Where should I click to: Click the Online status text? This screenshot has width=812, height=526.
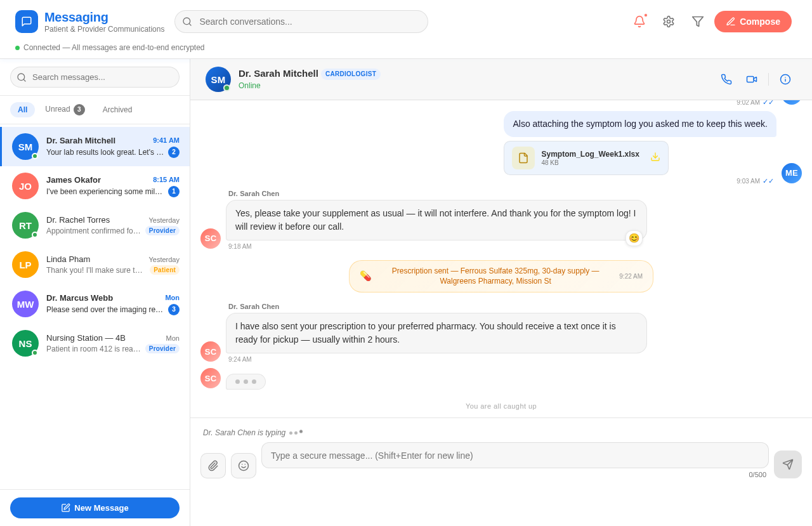coord(249,86)
